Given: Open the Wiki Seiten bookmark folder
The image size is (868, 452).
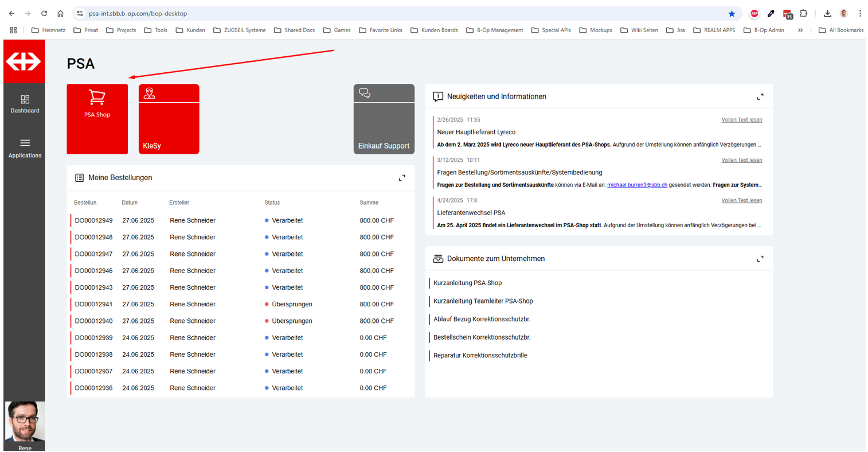Looking at the screenshot, I should (x=639, y=30).
